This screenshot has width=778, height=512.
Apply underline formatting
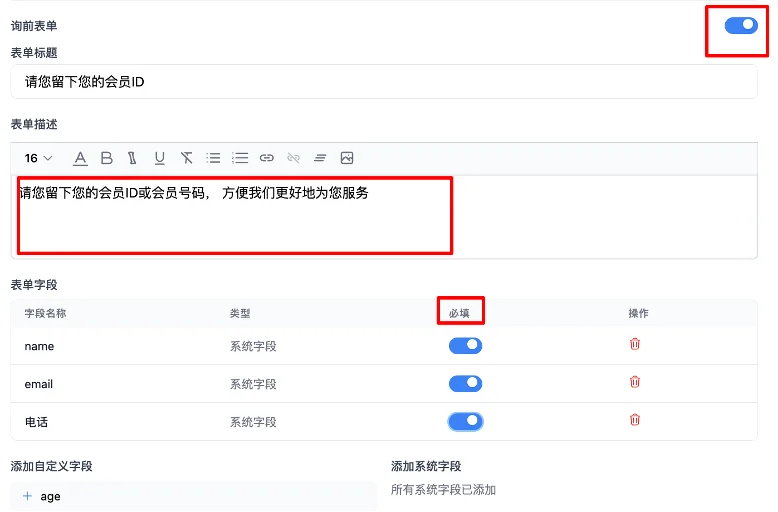coord(160,158)
